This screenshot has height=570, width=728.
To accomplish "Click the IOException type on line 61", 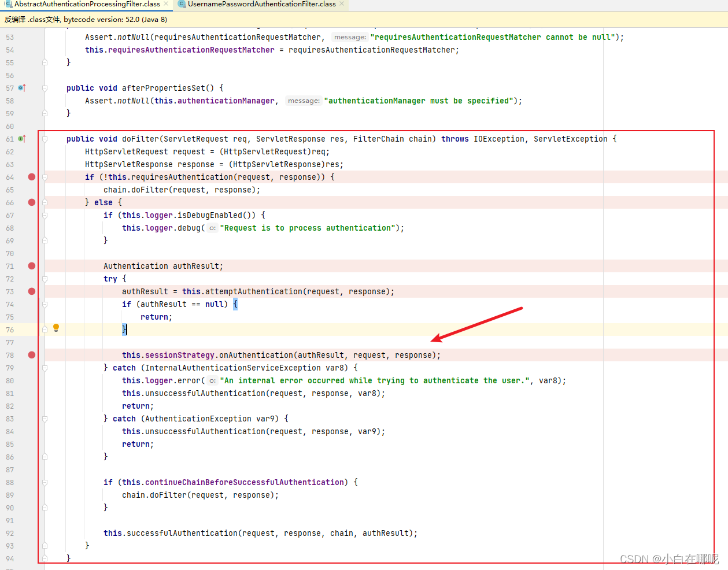I will tap(498, 139).
